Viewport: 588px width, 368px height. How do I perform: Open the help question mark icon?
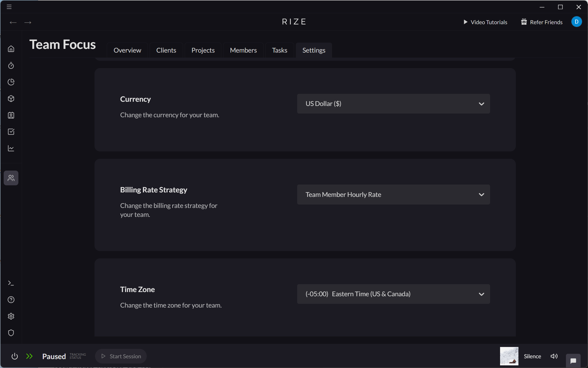[11, 300]
